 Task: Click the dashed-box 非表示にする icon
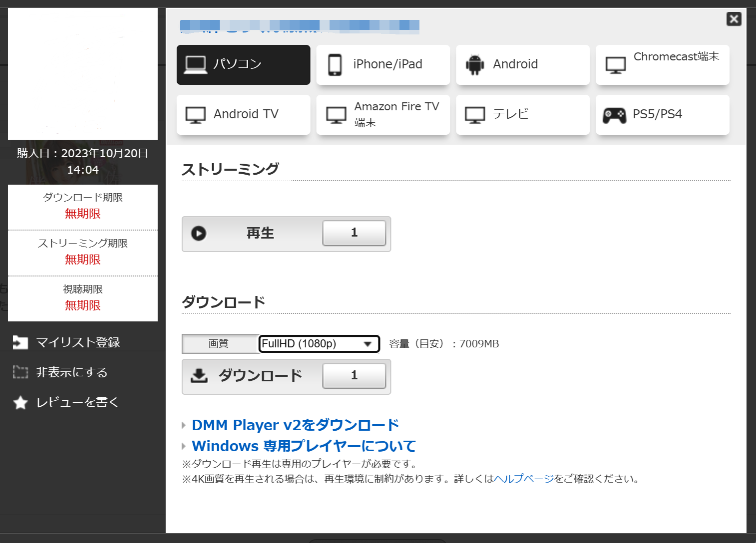point(20,372)
